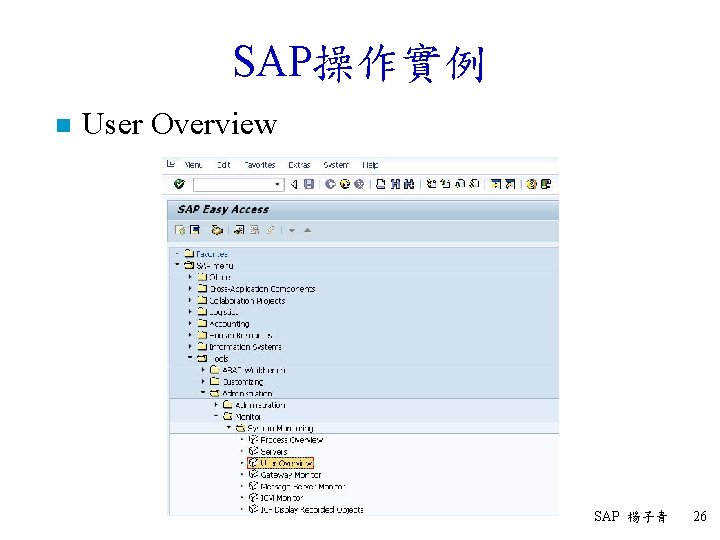Select the Servers transaction
Image resolution: width=720 pixels, height=540 pixels.
(x=268, y=451)
